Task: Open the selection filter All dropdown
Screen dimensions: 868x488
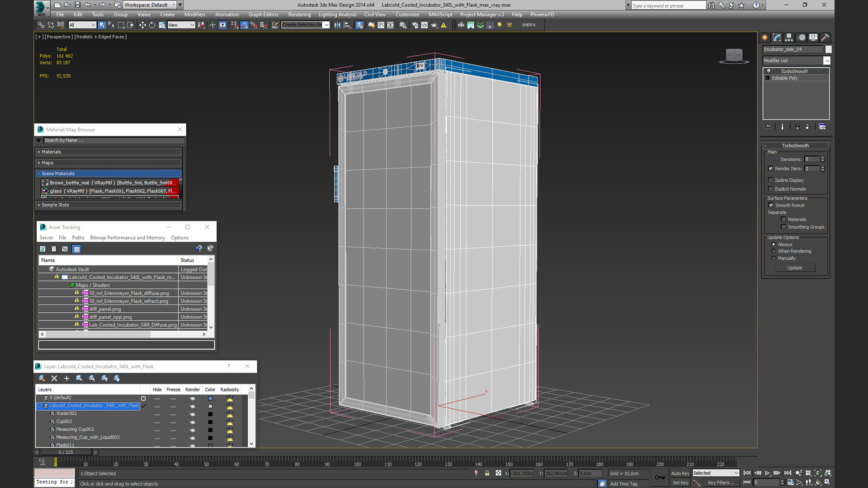Action: click(82, 25)
